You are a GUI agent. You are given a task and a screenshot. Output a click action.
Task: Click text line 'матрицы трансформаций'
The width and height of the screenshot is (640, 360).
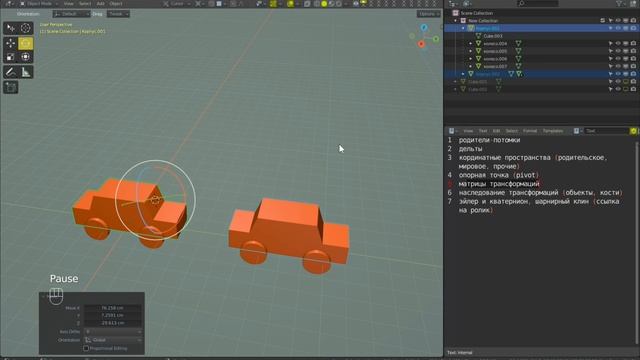point(499,184)
